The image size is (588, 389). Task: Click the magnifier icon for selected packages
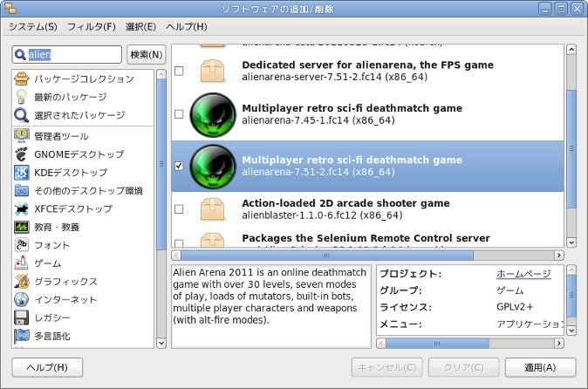point(22,115)
